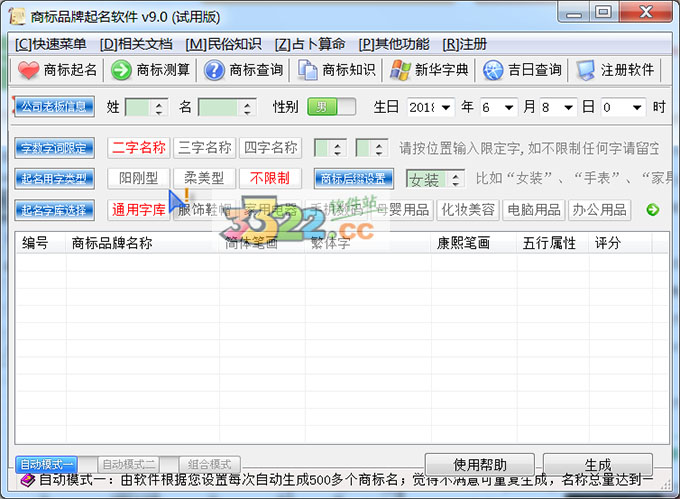Sort by 编号 column header

[41, 243]
